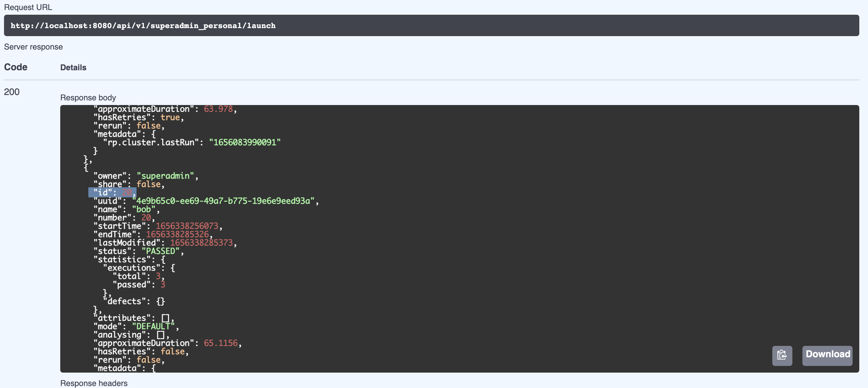Click the Response body label
The width and height of the screenshot is (868, 388).
[x=88, y=98]
